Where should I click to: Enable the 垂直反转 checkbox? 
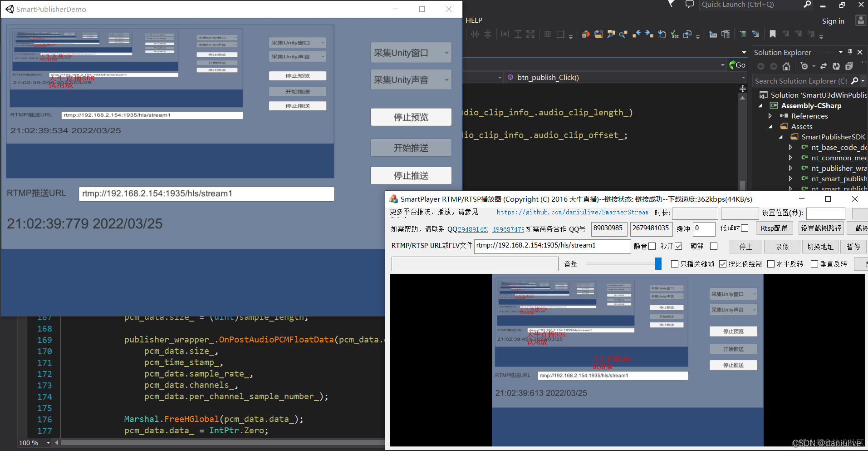pos(814,264)
